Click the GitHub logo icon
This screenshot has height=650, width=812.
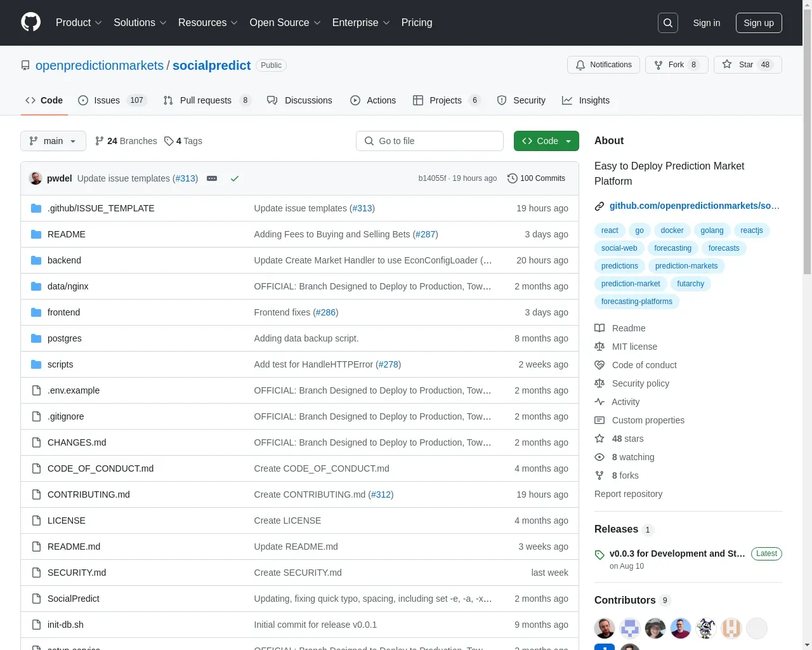click(x=30, y=22)
